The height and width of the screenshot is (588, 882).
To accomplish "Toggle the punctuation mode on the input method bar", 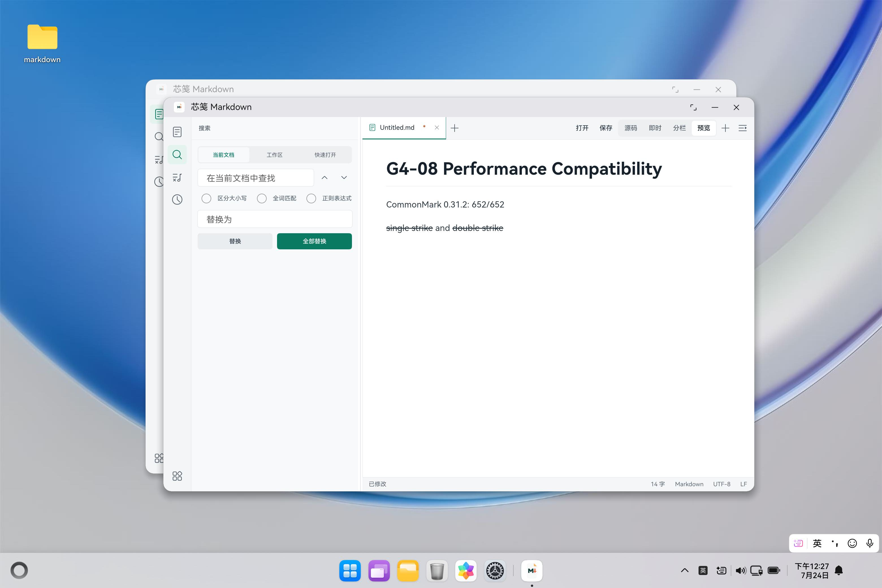I will pyautogui.click(x=835, y=543).
